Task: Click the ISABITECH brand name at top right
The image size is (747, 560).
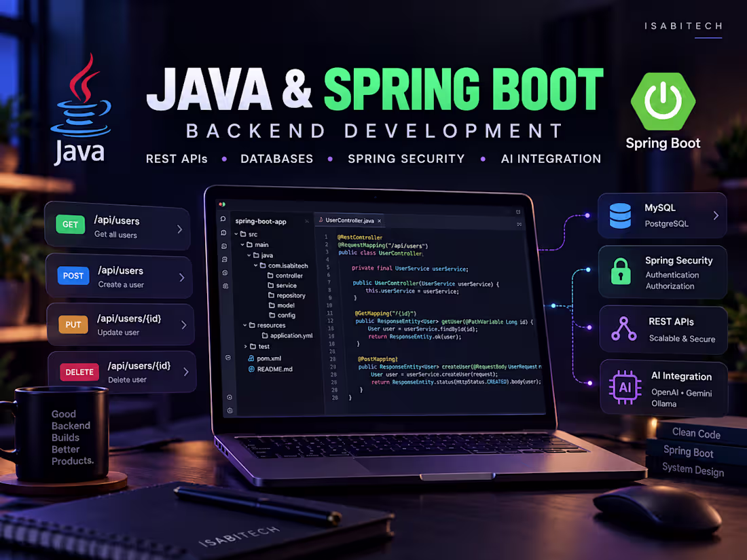Action: click(x=684, y=26)
